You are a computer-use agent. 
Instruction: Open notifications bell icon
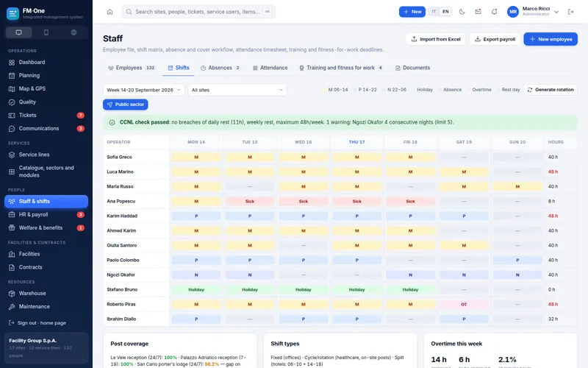[x=494, y=12]
